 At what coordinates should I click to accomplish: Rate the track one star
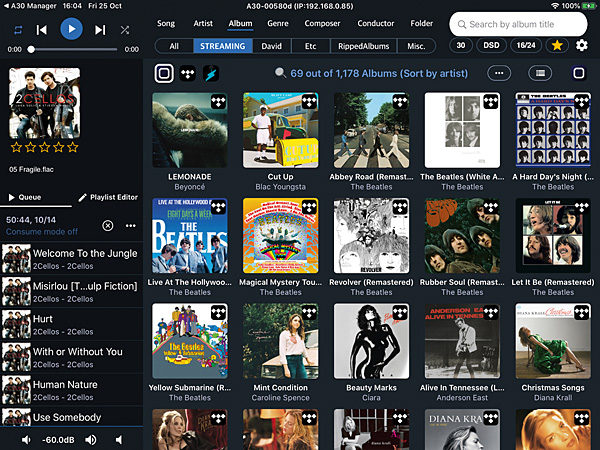pos(16,147)
